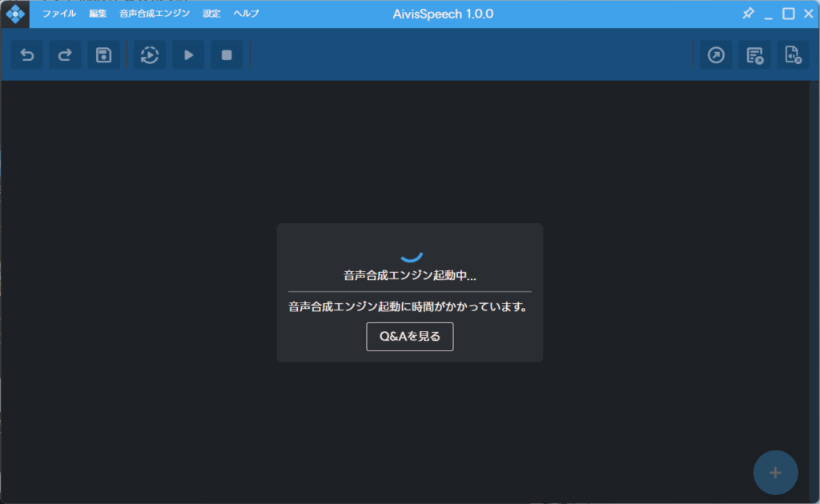Viewport: 820px width, 504px height.
Task: Click the undo arrow in toolbar
Action: 27,55
